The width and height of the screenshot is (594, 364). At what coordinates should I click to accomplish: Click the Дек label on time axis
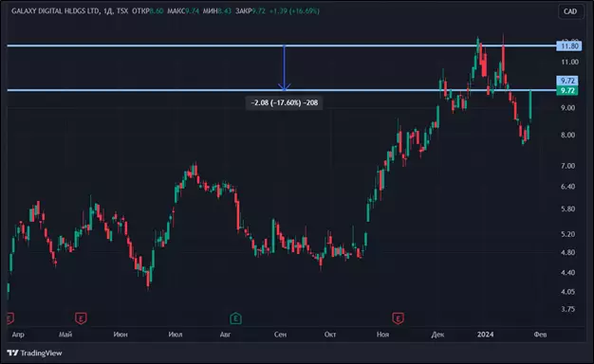click(437, 335)
